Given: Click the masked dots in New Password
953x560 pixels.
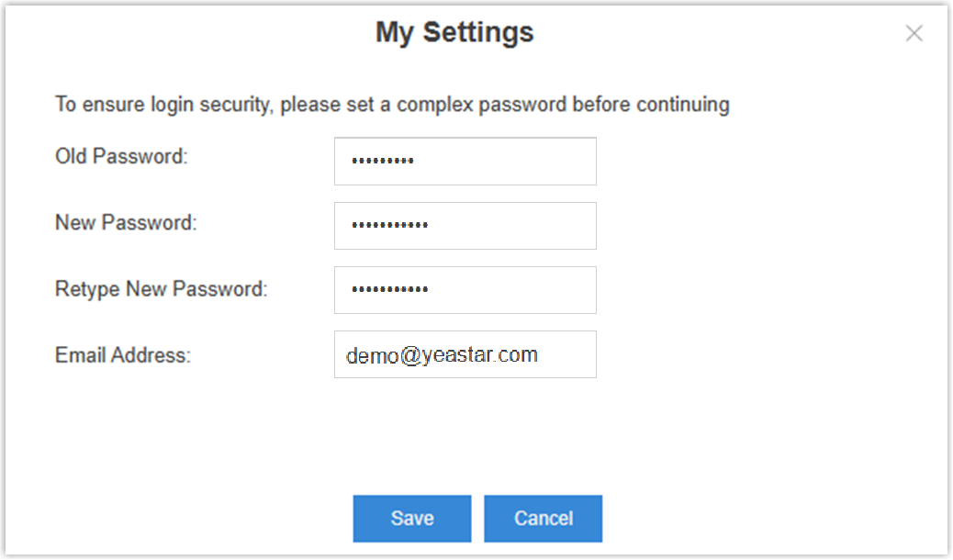Looking at the screenshot, I should point(390,226).
